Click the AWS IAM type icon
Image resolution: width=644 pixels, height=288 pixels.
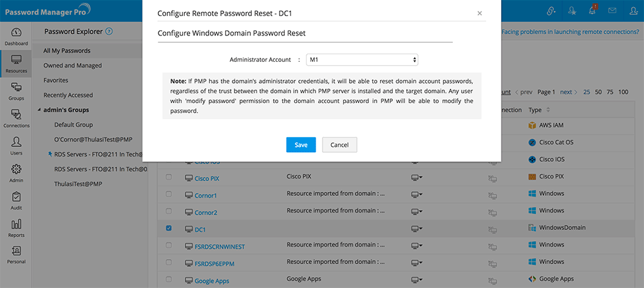533,125
